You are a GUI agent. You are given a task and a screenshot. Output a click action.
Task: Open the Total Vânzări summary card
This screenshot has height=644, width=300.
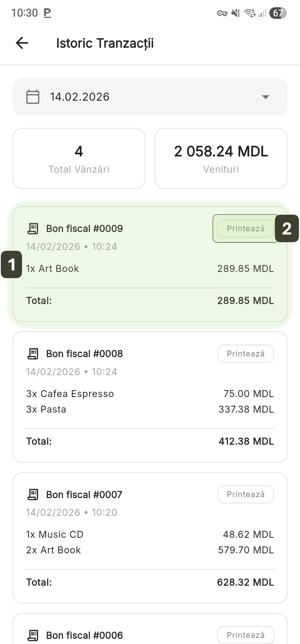pos(79,158)
